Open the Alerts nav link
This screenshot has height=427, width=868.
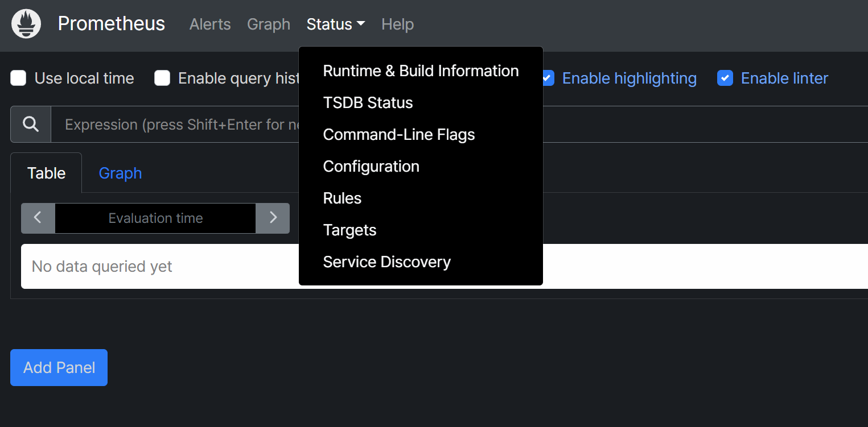(x=210, y=24)
